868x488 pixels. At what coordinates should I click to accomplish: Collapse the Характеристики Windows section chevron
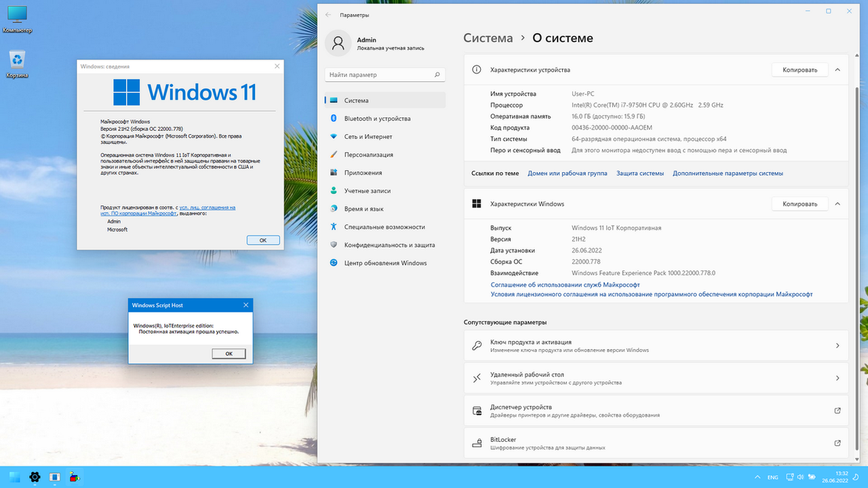point(837,203)
